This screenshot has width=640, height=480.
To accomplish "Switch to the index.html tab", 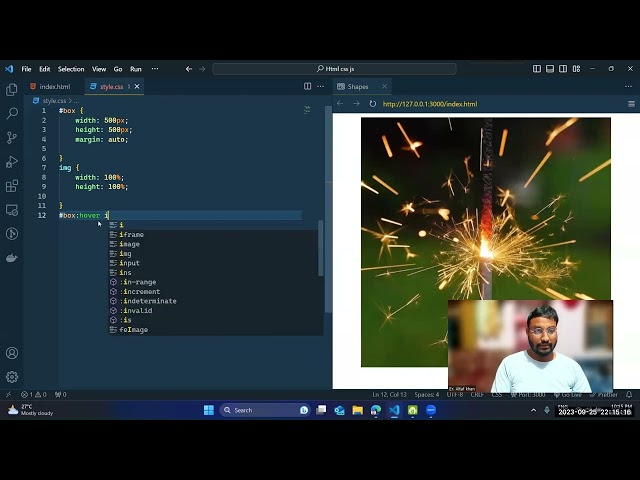I will pyautogui.click(x=54, y=87).
